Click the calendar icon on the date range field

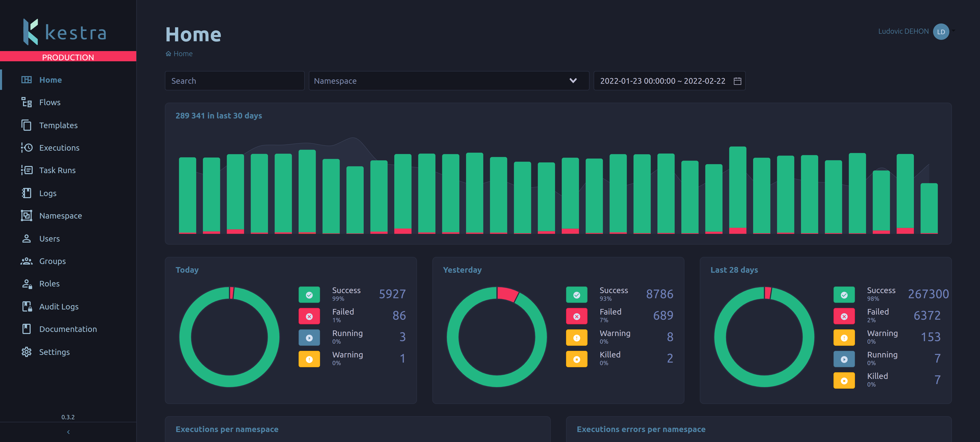[x=737, y=81]
